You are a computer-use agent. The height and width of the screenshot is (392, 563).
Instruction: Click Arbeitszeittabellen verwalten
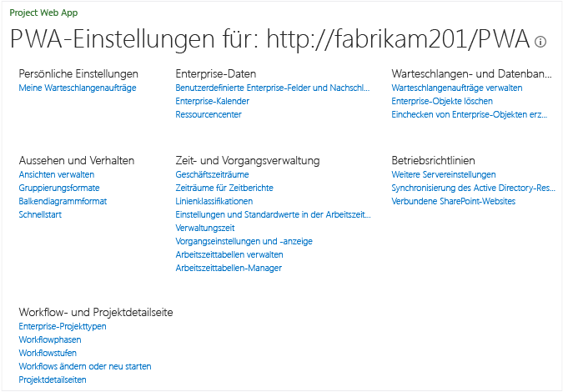click(x=229, y=254)
